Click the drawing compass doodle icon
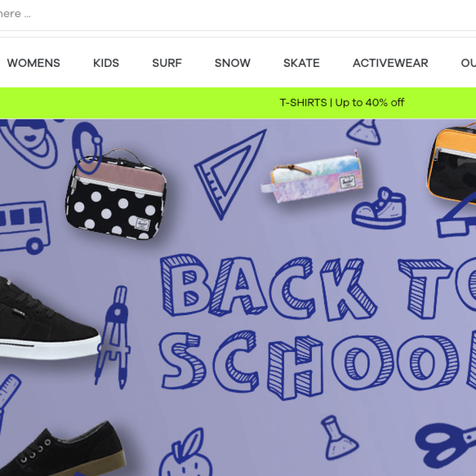 tap(113, 337)
